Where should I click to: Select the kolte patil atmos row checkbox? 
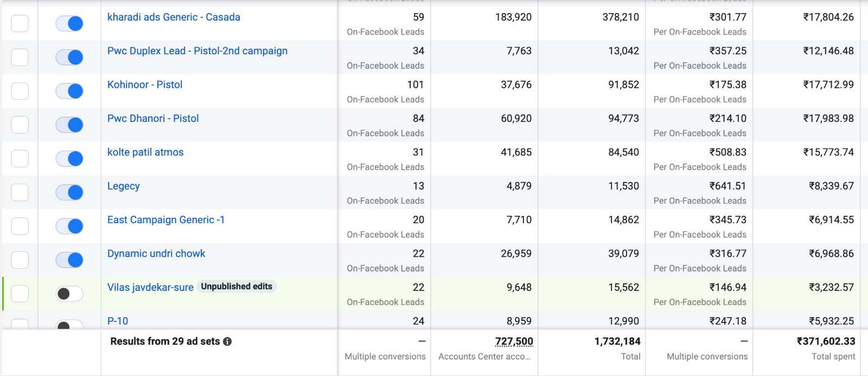click(x=20, y=158)
